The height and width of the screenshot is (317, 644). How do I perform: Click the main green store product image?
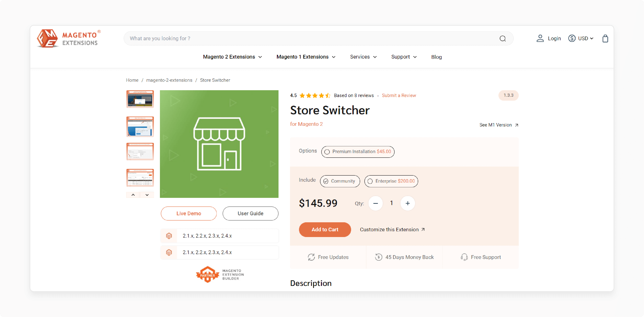pos(219,144)
